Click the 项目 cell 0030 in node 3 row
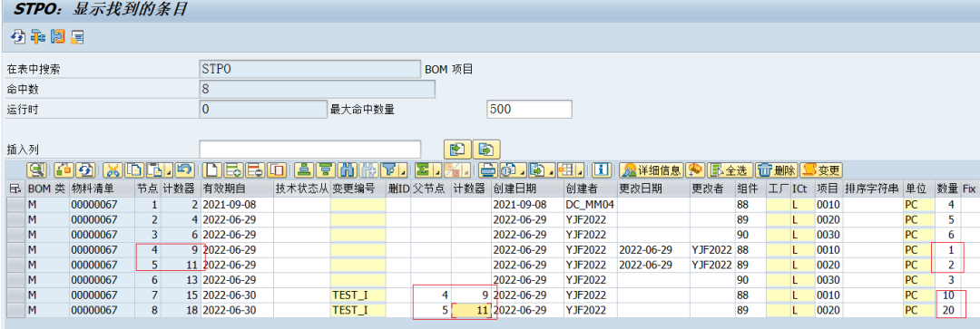Screen dimensions: 980x329 click(828, 235)
